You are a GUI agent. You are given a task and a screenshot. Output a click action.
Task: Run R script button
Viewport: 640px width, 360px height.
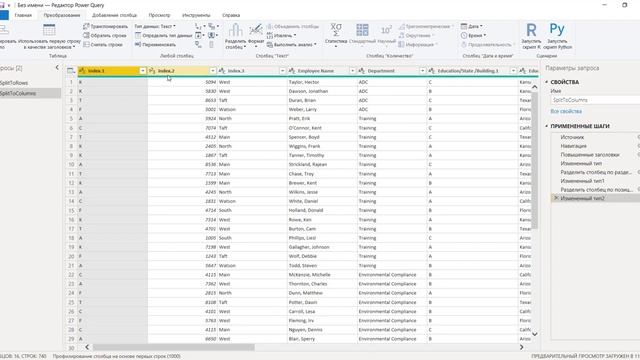(x=531, y=36)
